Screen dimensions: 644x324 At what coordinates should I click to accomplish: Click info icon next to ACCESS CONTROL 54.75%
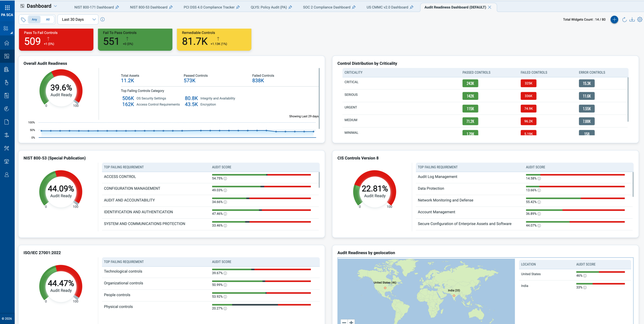point(225,179)
